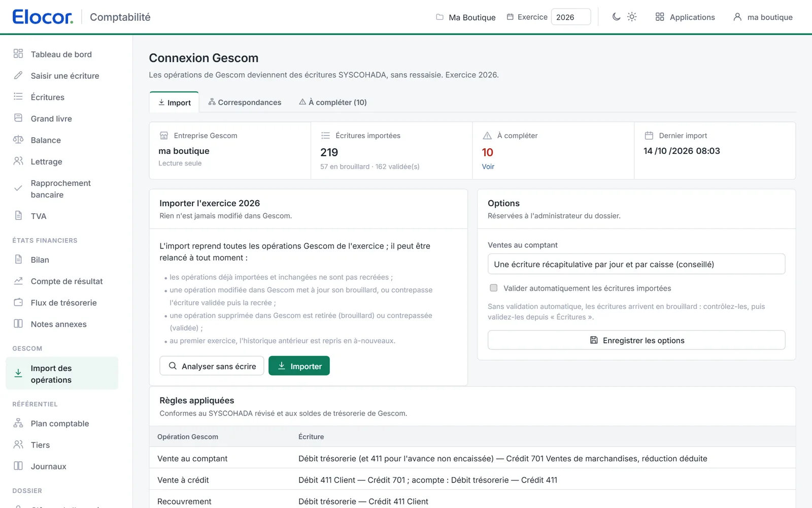Click the Elocor logo

click(43, 17)
